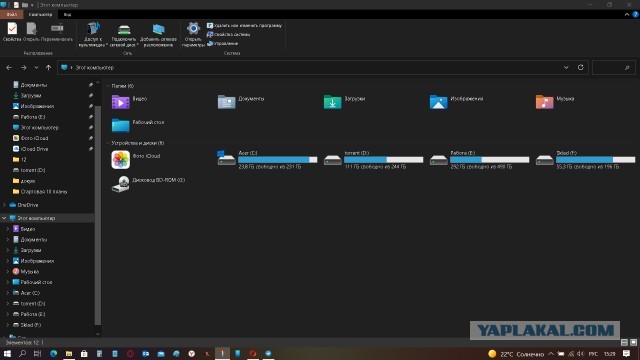Open Telegram from the taskbar
Image resolution: width=640 pixels, height=360 pixels.
point(268,353)
